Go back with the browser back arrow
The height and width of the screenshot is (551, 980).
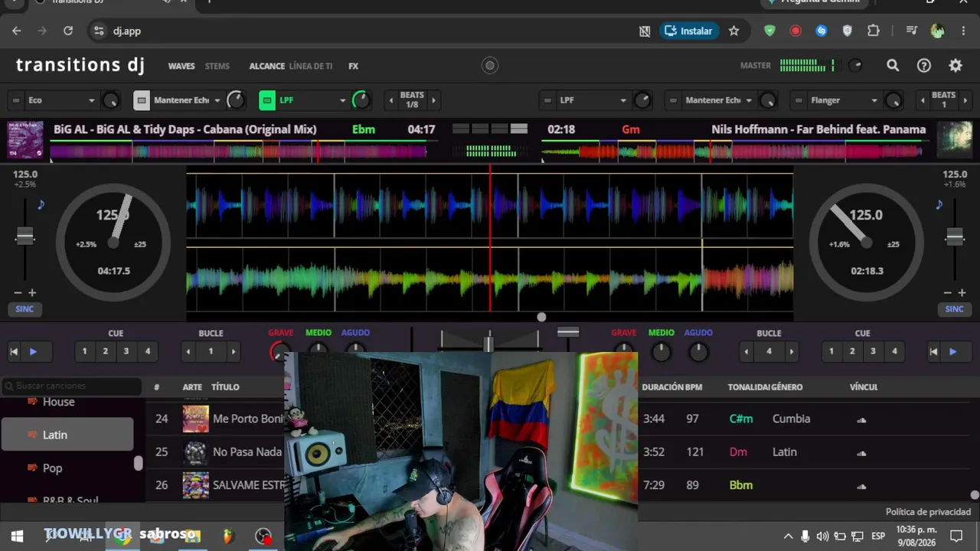click(x=17, y=31)
